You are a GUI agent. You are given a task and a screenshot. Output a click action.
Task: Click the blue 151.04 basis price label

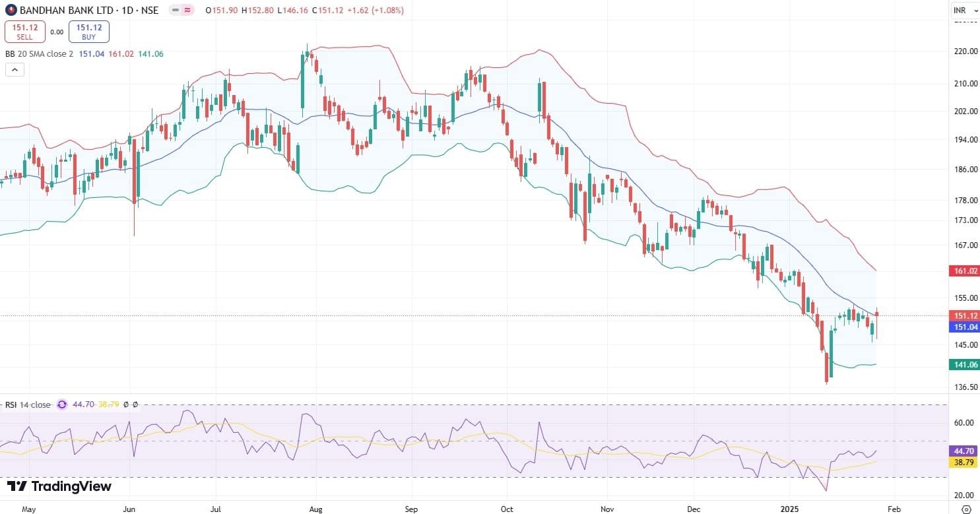point(964,327)
